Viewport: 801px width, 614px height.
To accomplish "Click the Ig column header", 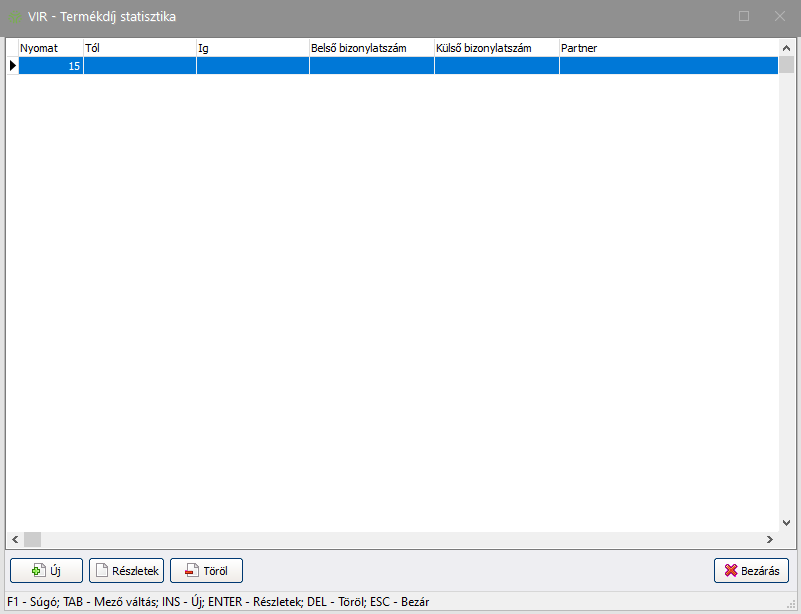I will click(252, 47).
